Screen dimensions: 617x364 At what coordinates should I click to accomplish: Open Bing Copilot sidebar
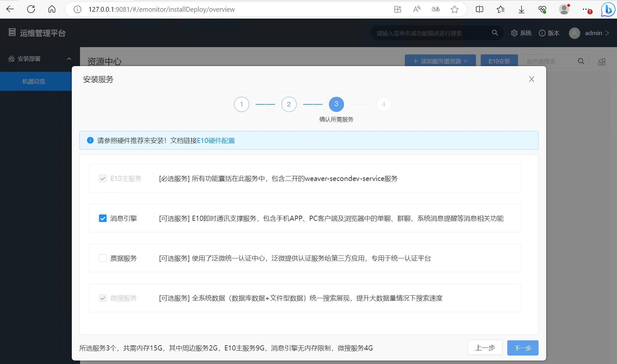pos(608,9)
